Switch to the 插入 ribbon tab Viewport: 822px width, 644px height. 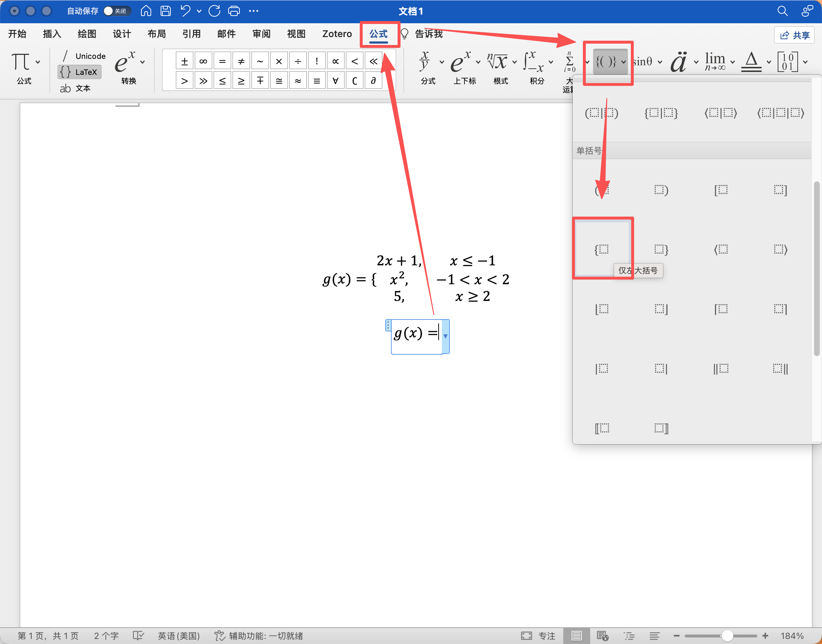(52, 33)
